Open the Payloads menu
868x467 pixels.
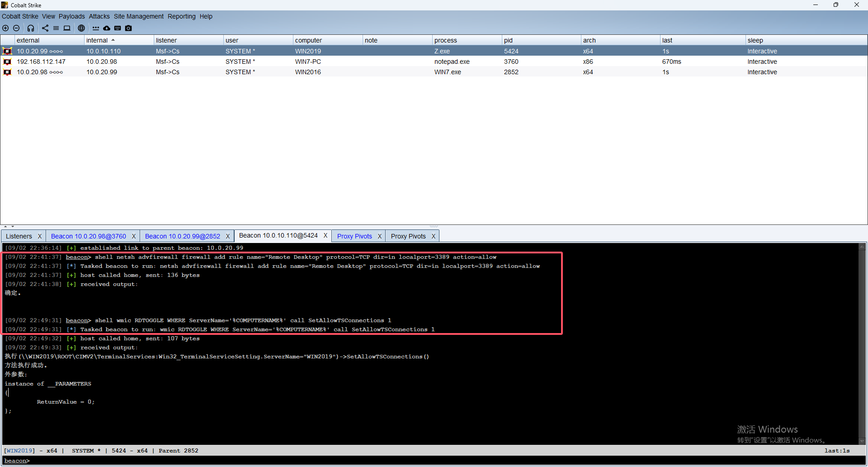(72, 16)
